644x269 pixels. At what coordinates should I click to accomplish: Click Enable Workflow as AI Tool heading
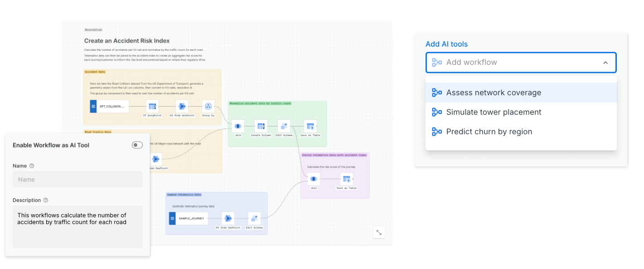point(51,145)
